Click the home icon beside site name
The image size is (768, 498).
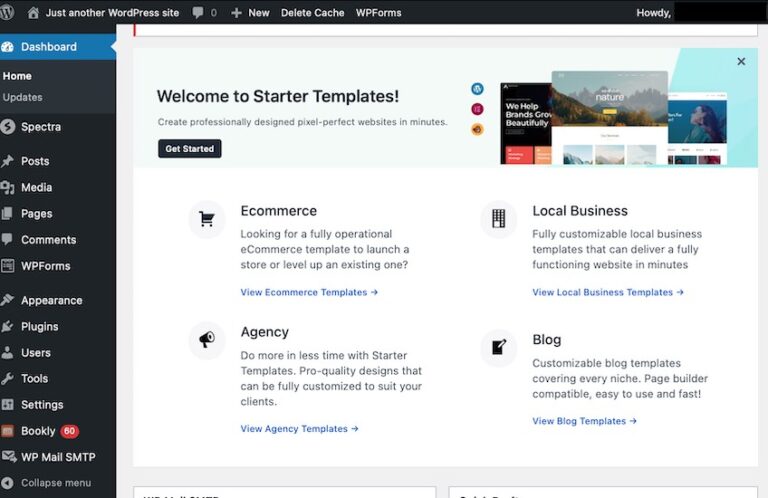[x=33, y=13]
